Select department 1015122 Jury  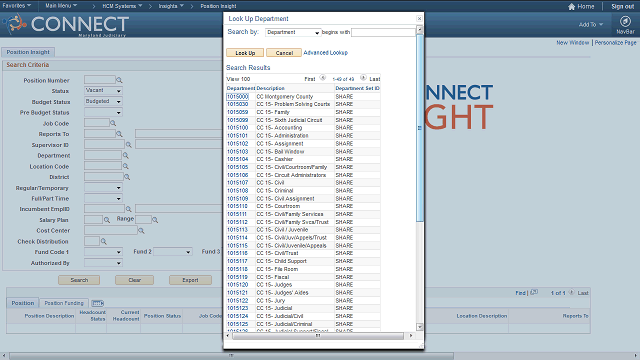click(237, 300)
